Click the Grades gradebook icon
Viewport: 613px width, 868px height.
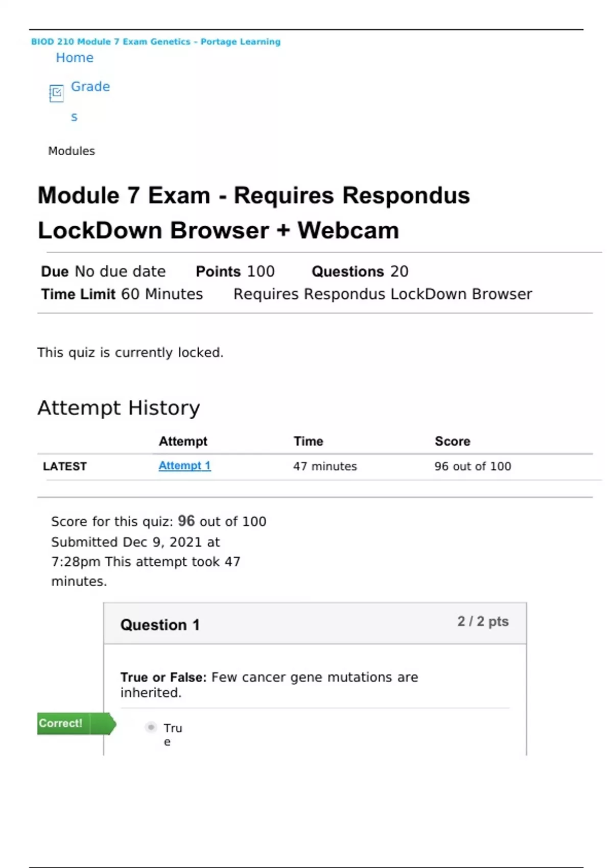(x=56, y=93)
